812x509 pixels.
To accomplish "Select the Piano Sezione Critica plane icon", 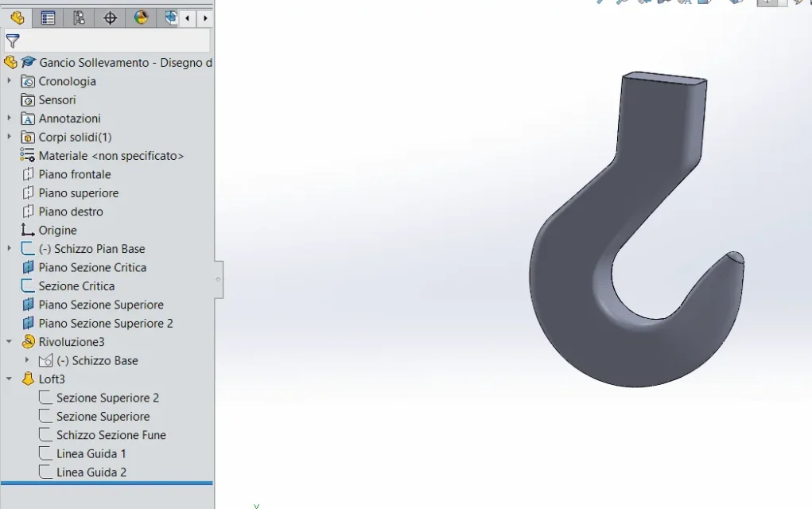I will 28,268.
